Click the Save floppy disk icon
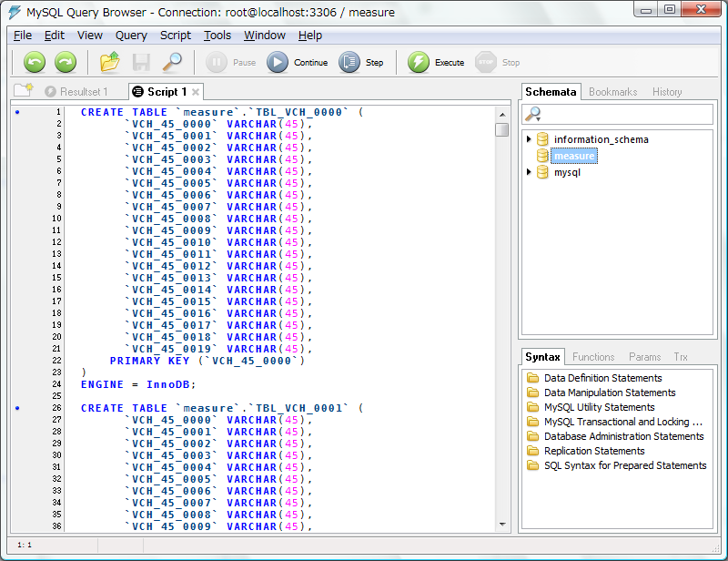Image resolution: width=728 pixels, height=561 pixels. click(x=141, y=62)
